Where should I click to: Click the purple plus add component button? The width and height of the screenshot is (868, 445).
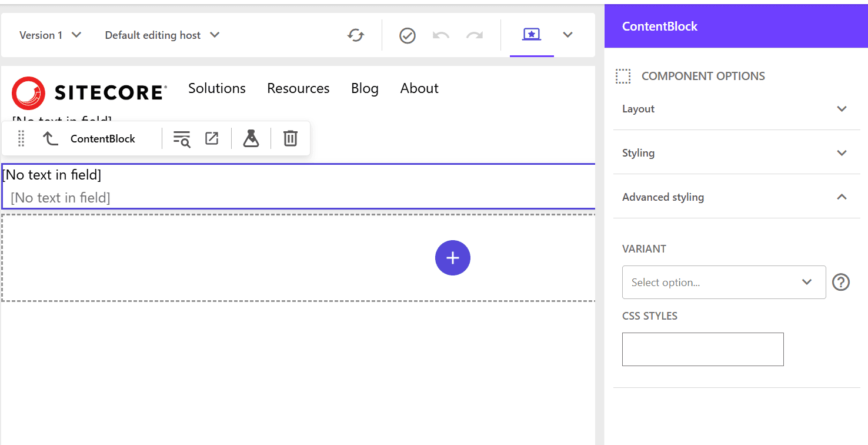click(x=453, y=258)
